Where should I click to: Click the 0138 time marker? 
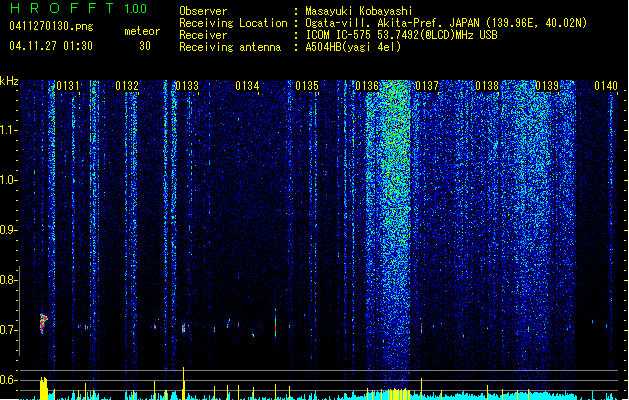487,86
